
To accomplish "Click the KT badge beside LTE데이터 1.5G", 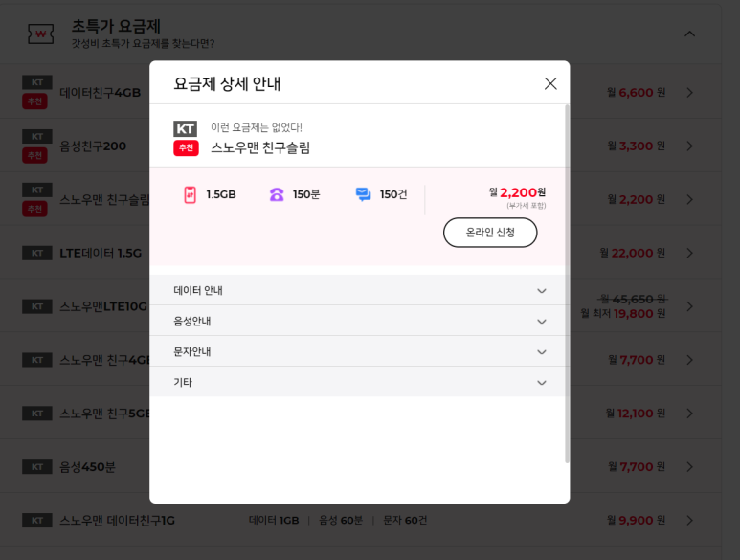I will point(37,253).
